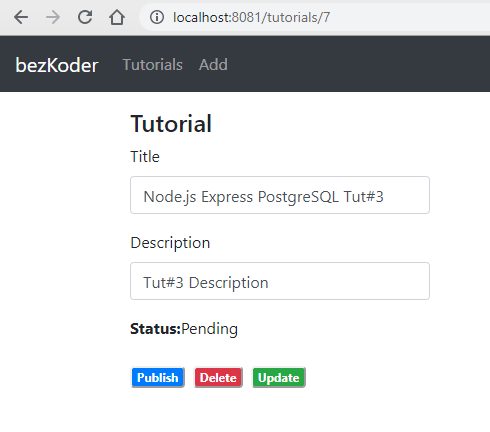Go to the Tutorials nav item
Viewport: 490px width, 432px height.
153,64
